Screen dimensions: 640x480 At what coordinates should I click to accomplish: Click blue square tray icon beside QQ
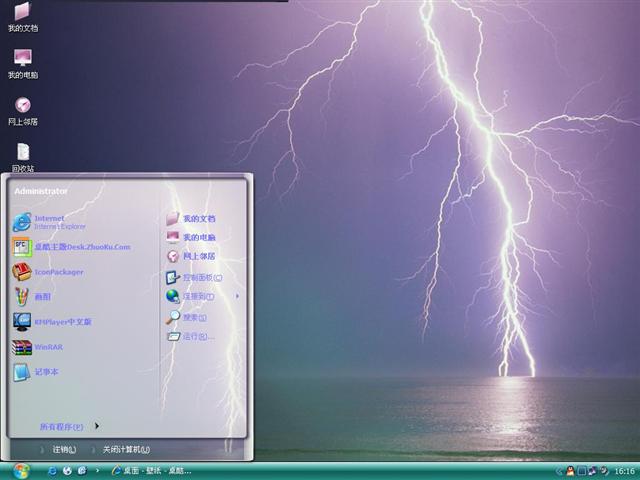pyautogui.click(x=582, y=471)
